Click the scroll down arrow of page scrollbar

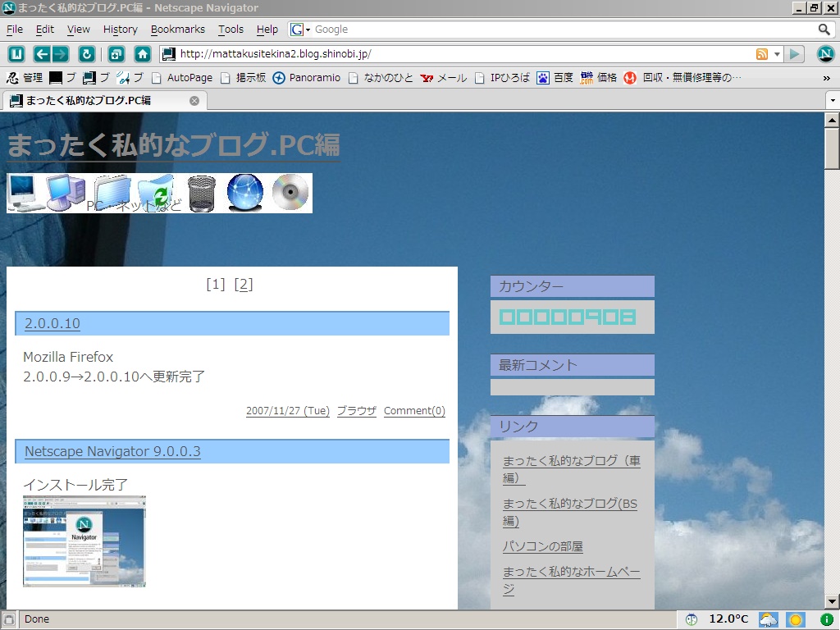832,601
